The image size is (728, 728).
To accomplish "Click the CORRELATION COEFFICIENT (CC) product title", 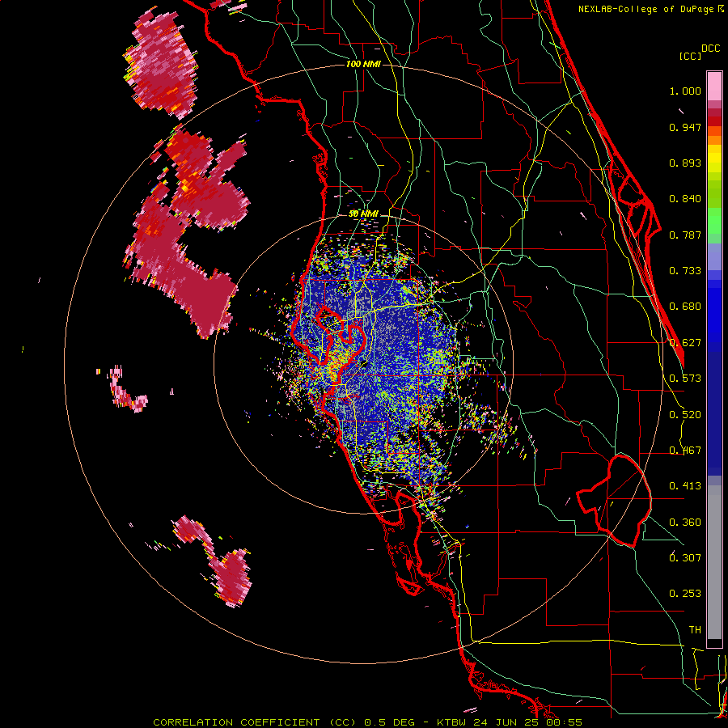I will (255, 722).
